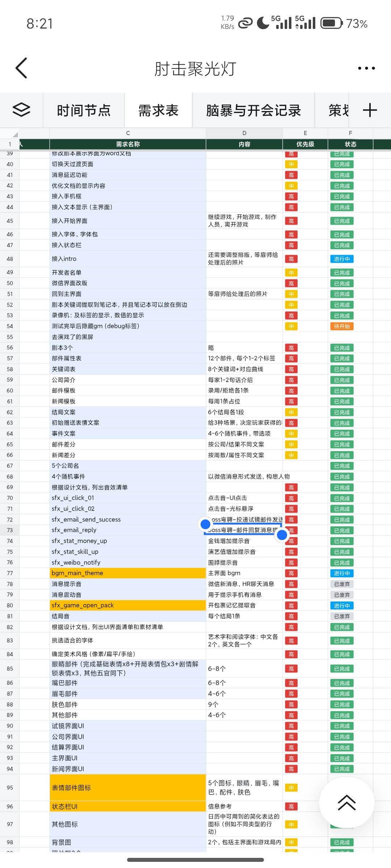Tap the 高 priority tag for 消息延迟功能
The height and width of the screenshot is (868, 391).
291,175
